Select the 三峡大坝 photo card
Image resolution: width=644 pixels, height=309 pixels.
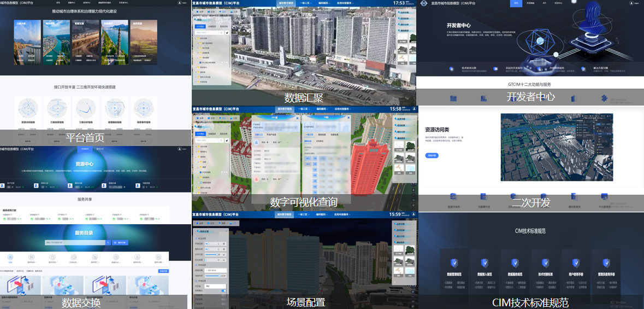point(27,42)
